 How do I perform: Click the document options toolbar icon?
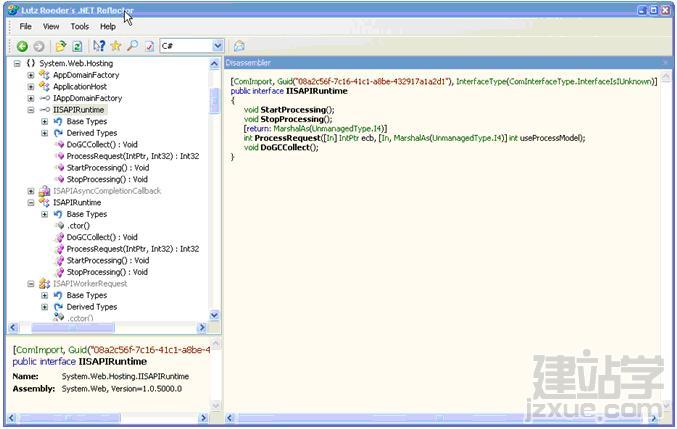[x=149, y=46]
